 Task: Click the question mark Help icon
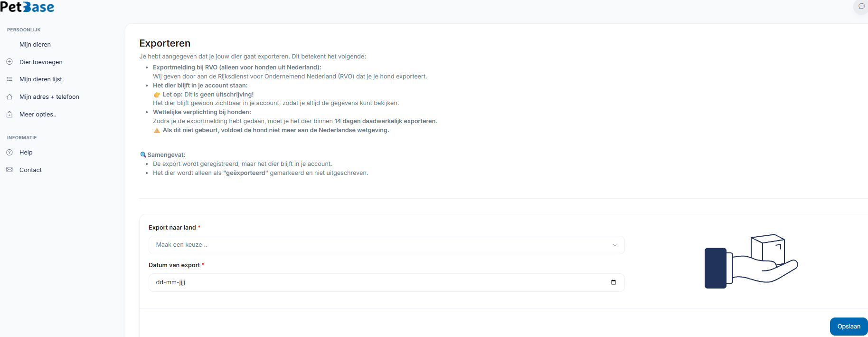(9, 153)
